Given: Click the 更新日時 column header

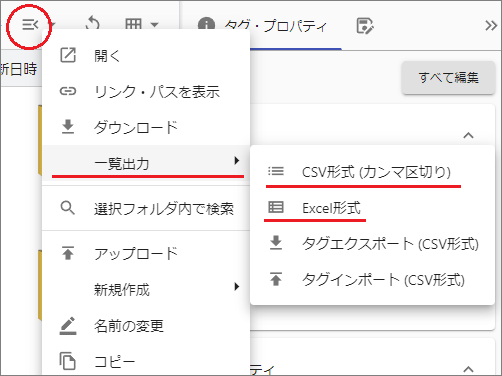Looking at the screenshot, I should pos(19,69).
